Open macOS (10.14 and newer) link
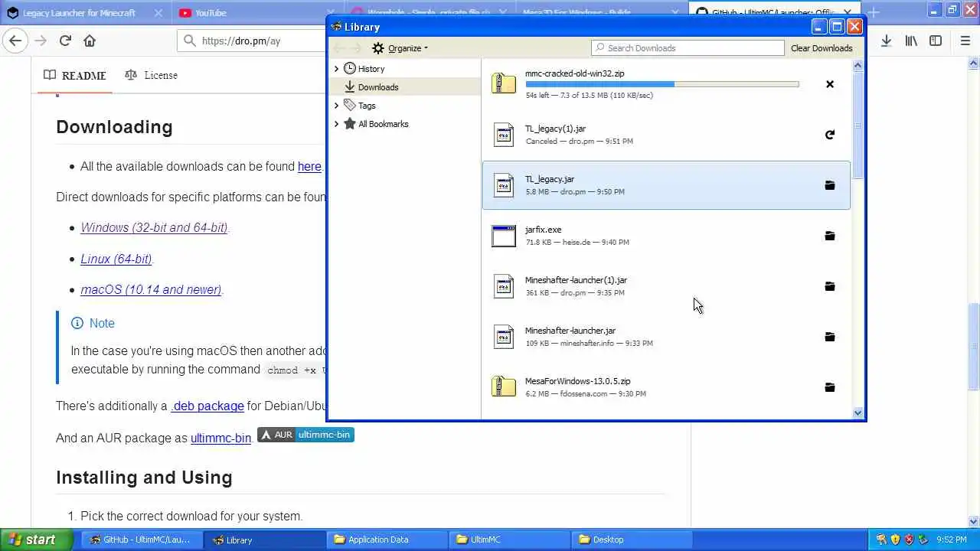 point(151,289)
